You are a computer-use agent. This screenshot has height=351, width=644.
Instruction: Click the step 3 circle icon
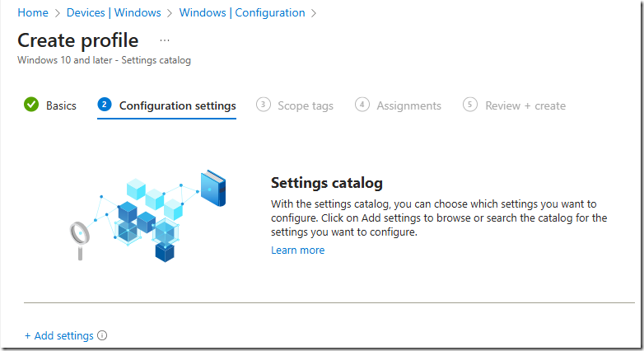264,105
